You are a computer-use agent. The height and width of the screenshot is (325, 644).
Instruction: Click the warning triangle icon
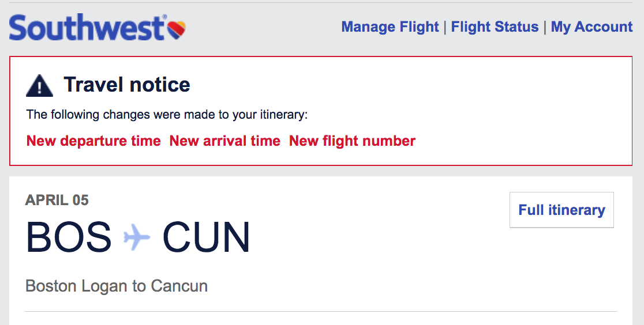(x=39, y=85)
